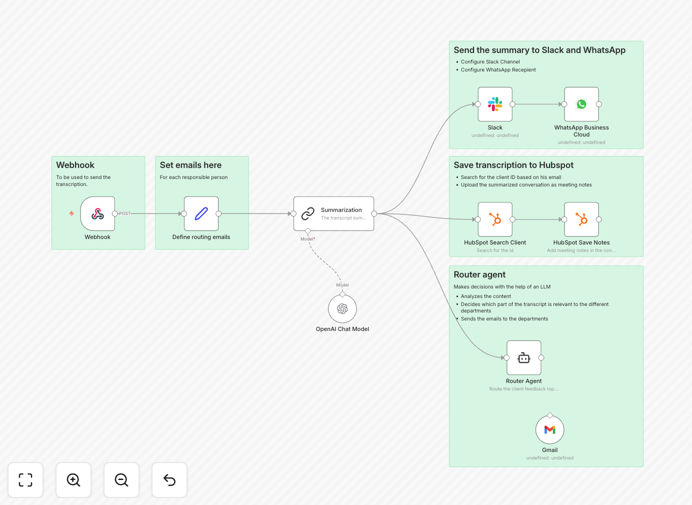Click the 'Router Agent' node label
Image resolution: width=692 pixels, height=505 pixels.
(524, 381)
